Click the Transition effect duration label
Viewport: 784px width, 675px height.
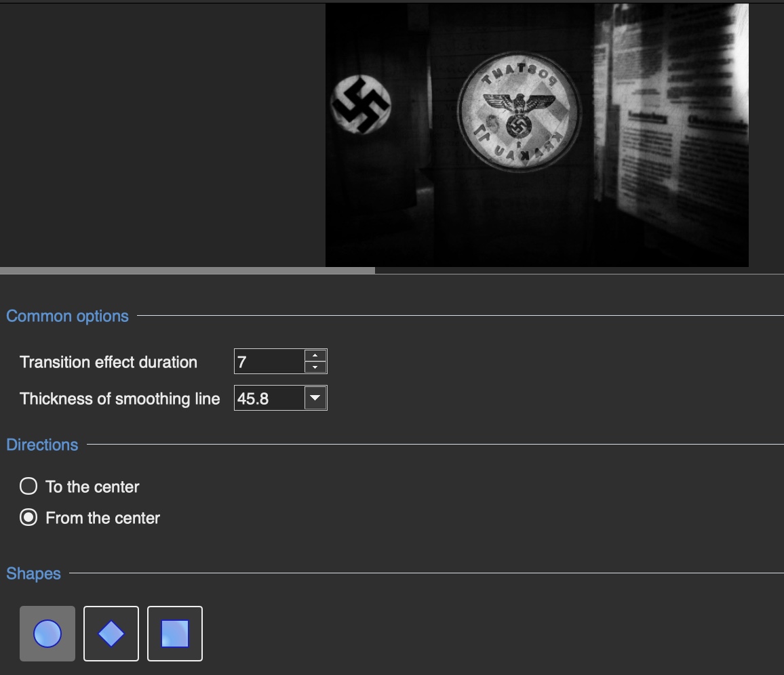click(x=109, y=362)
